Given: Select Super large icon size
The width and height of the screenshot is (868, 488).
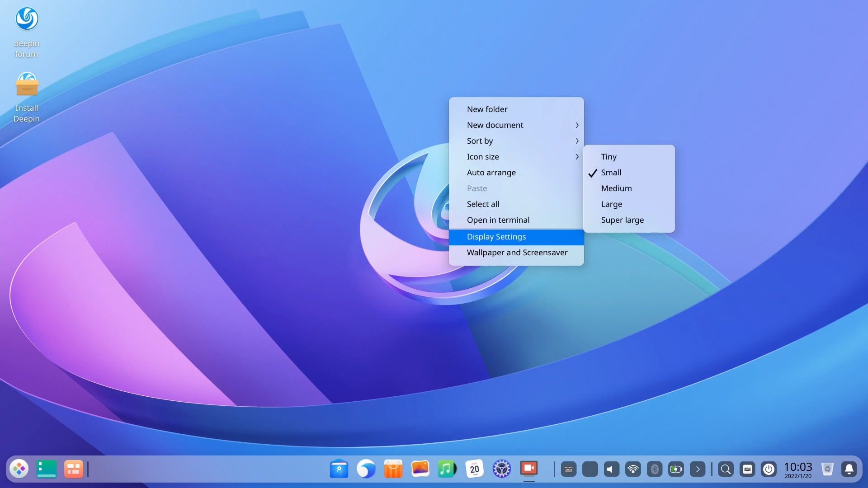Looking at the screenshot, I should pos(629,220).
